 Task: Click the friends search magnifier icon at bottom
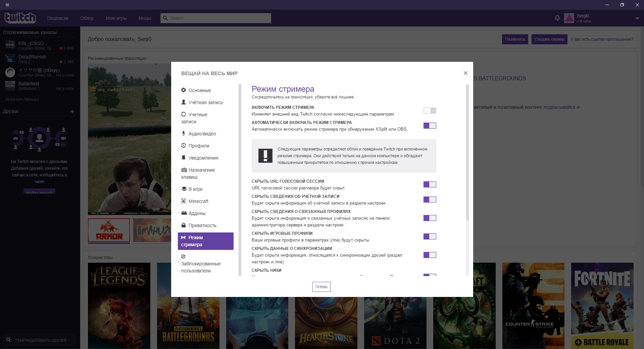coord(9,340)
